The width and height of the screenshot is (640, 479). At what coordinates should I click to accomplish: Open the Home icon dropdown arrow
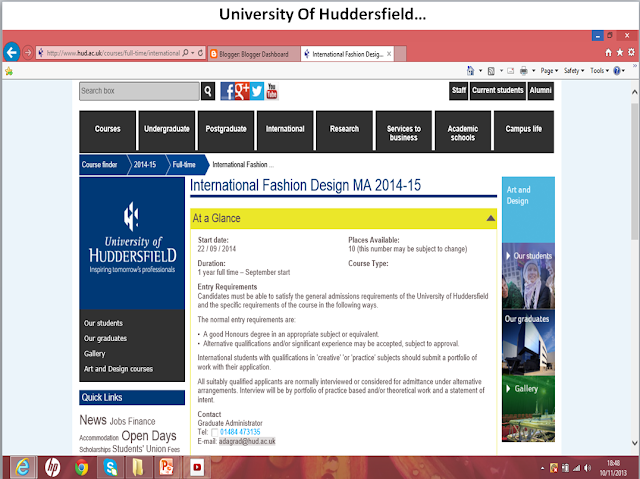coord(480,71)
